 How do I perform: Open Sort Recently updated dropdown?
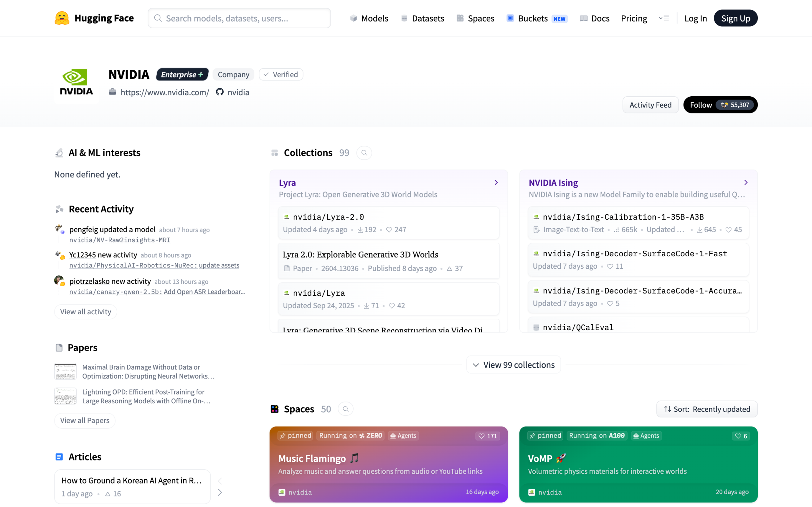coord(707,409)
